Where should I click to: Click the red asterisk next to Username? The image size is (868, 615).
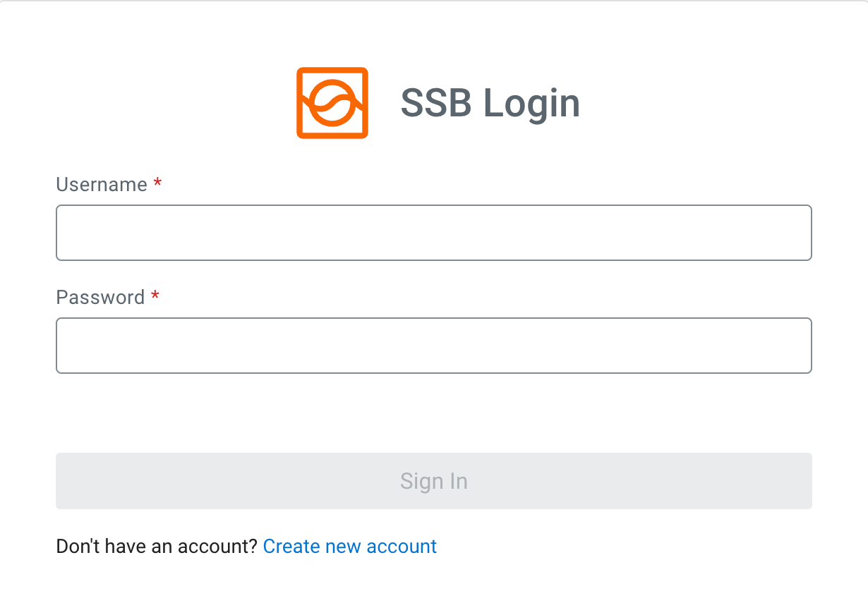point(157,183)
